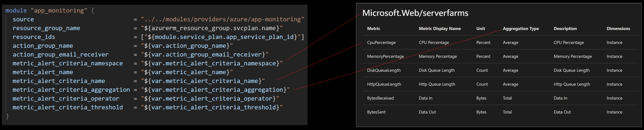Select the var.metric_alert_criteria_namespace value
Screen dimensions: 644x130
pyautogui.click(x=211, y=63)
